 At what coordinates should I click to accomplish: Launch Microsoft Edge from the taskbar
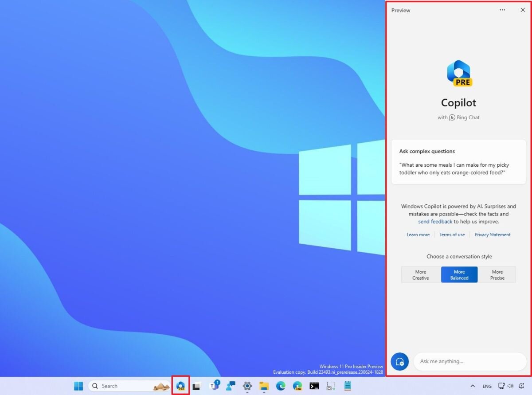click(280, 386)
